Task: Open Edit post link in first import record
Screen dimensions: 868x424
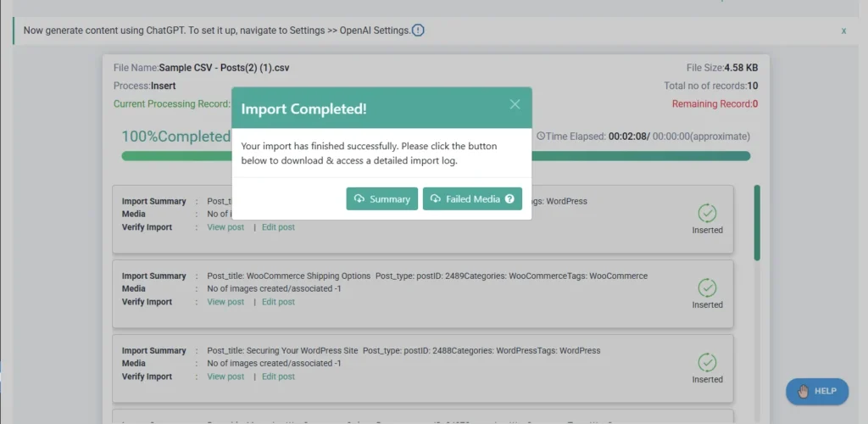Action: [278, 227]
